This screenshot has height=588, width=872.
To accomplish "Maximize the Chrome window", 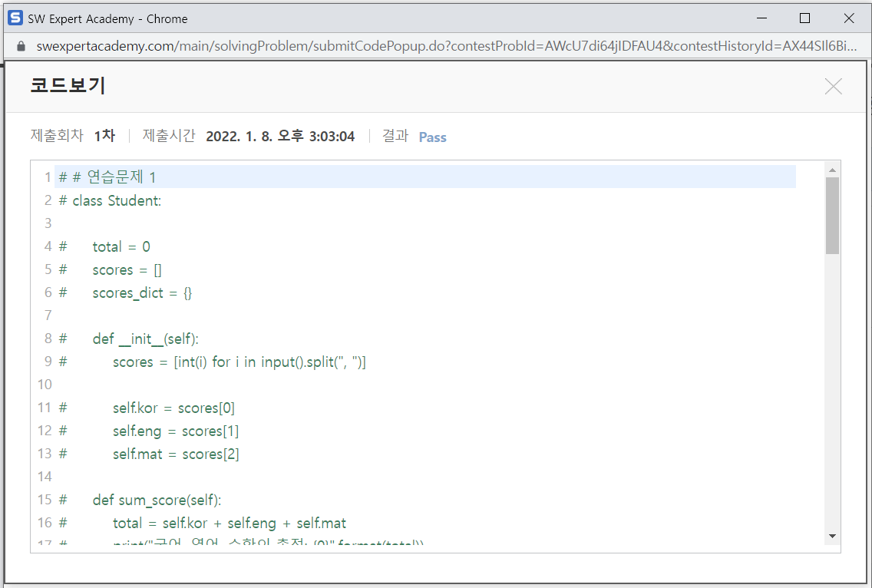I will pyautogui.click(x=804, y=18).
